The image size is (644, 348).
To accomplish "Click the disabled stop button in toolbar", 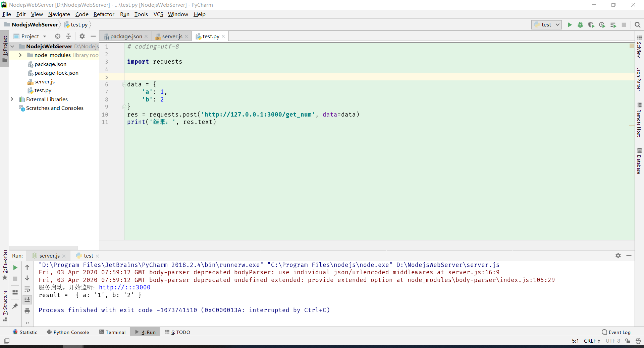I will tap(624, 25).
